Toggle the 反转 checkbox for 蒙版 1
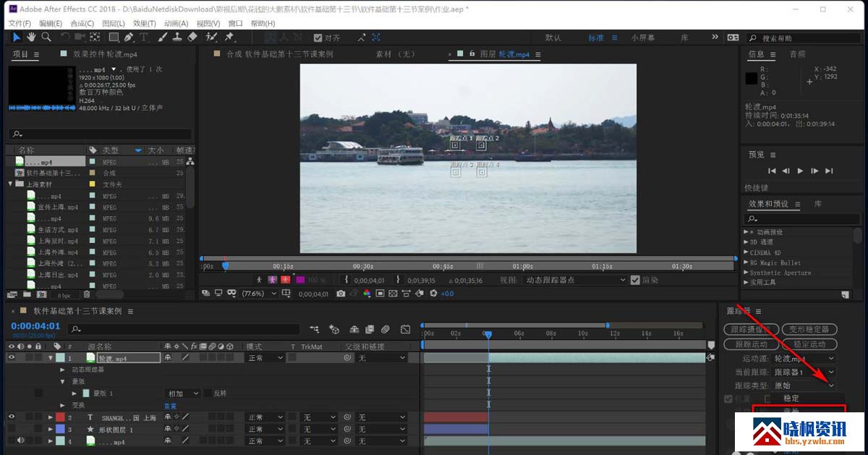 click(x=208, y=394)
